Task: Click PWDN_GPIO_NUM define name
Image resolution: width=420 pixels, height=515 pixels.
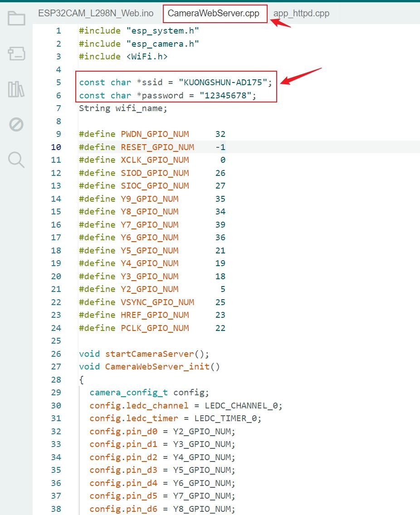Action: (x=155, y=134)
